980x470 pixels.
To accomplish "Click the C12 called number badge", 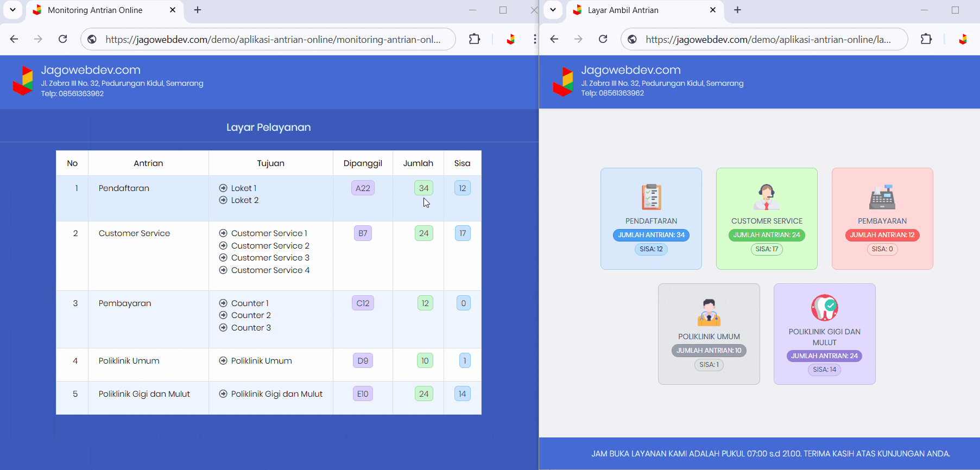I will coord(363,303).
